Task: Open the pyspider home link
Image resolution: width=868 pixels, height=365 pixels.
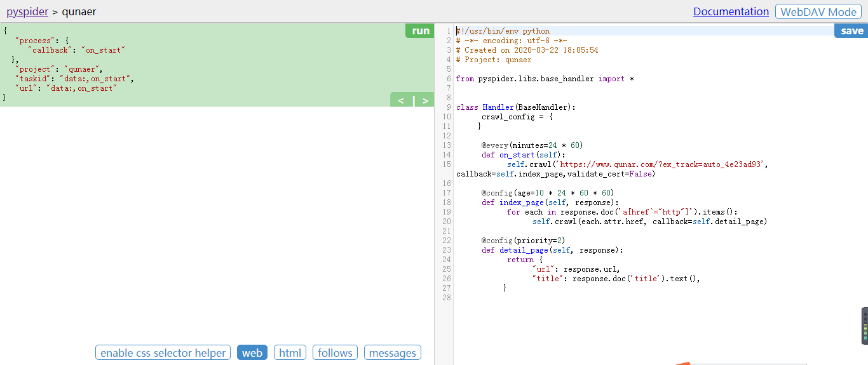Action: point(27,11)
